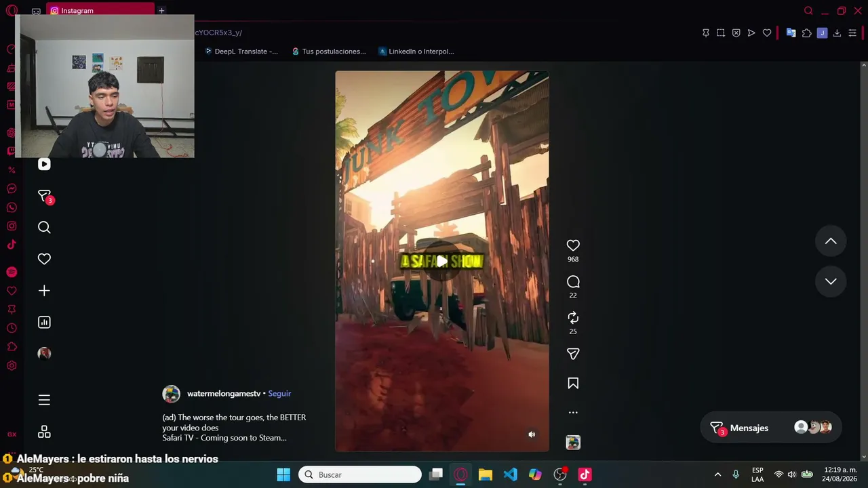Open Instagram Reels from the sidebar

(x=44, y=164)
